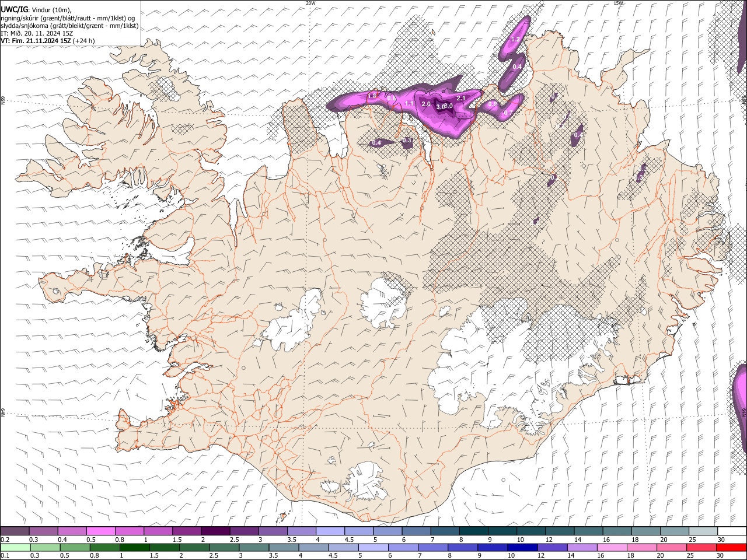
Task: Click the 1.8 snowfall value on the map
Action: (x=372, y=96)
